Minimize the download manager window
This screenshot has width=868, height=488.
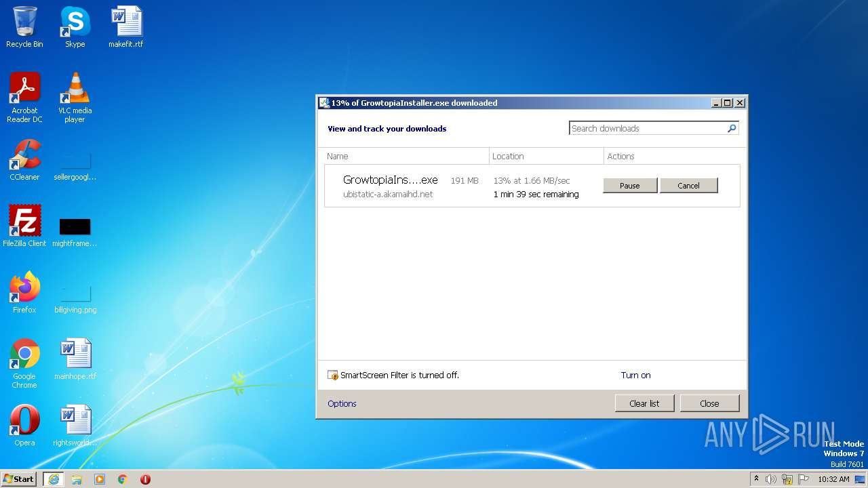click(716, 103)
